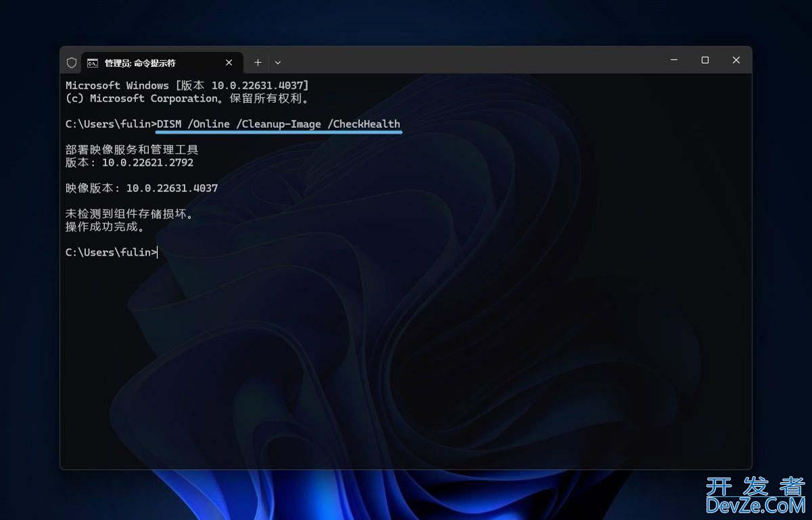
Task: Click the final C:\Users\fulin> prompt
Action: coord(111,252)
